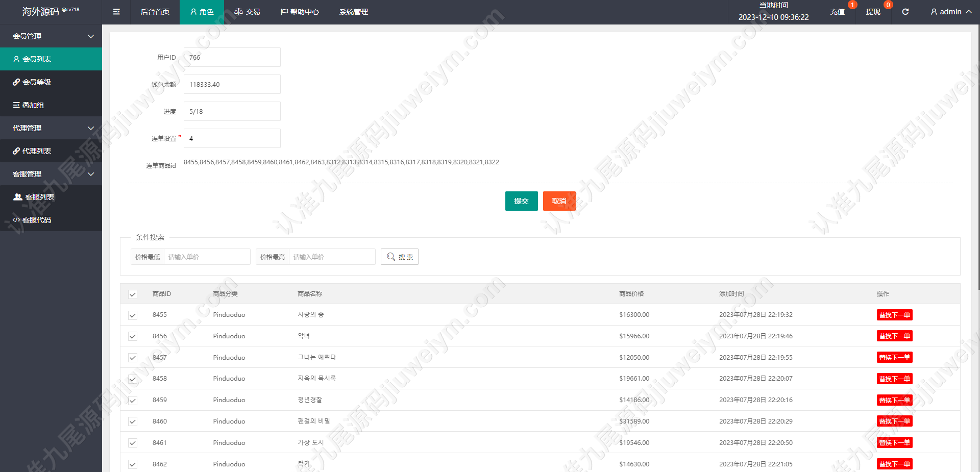Click the 会员列表 person icon
Screen dimensions: 980x472
(16, 59)
